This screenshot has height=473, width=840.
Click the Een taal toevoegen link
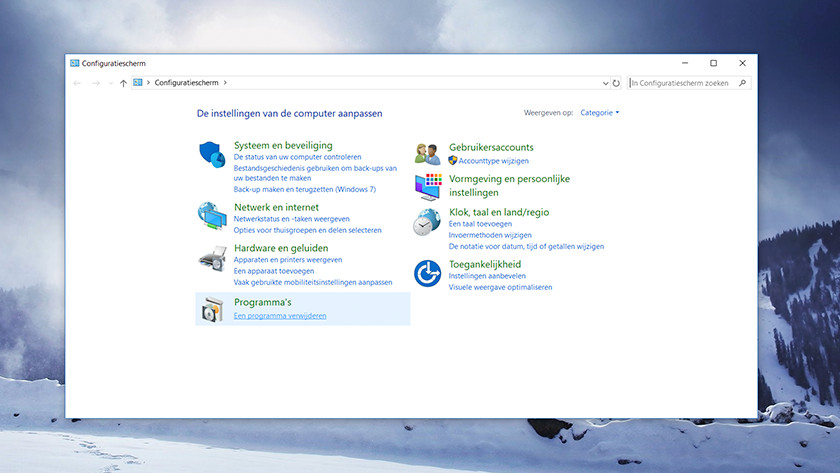click(481, 224)
